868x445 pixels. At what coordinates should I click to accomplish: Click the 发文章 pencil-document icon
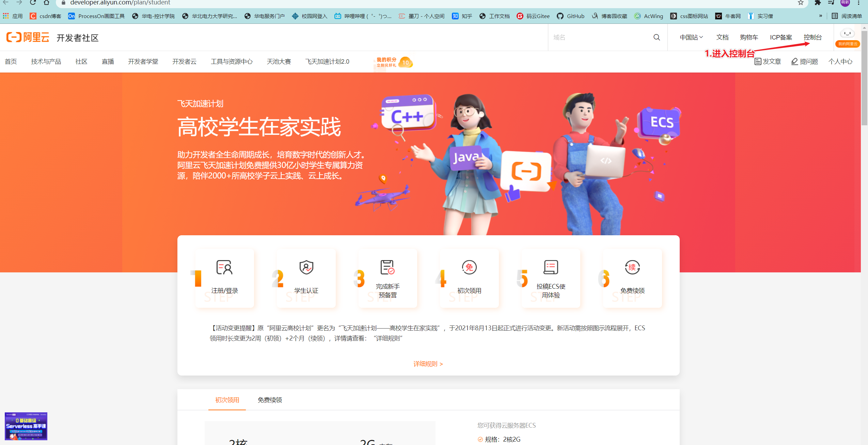click(x=758, y=61)
